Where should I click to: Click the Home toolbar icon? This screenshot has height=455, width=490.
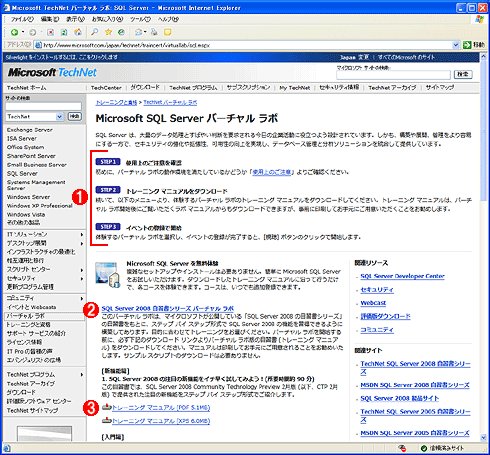78,32
